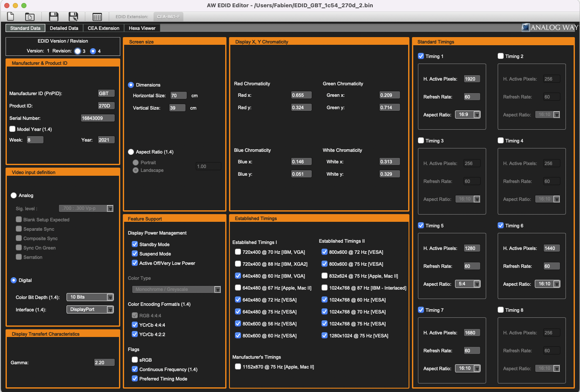Click the Gamma value field
The image size is (580, 392).
pyautogui.click(x=104, y=363)
